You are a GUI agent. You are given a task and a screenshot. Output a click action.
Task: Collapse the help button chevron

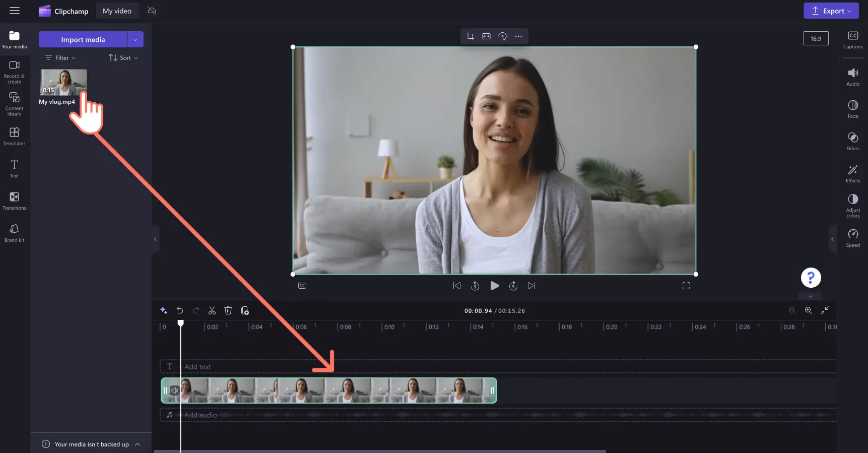(811, 296)
